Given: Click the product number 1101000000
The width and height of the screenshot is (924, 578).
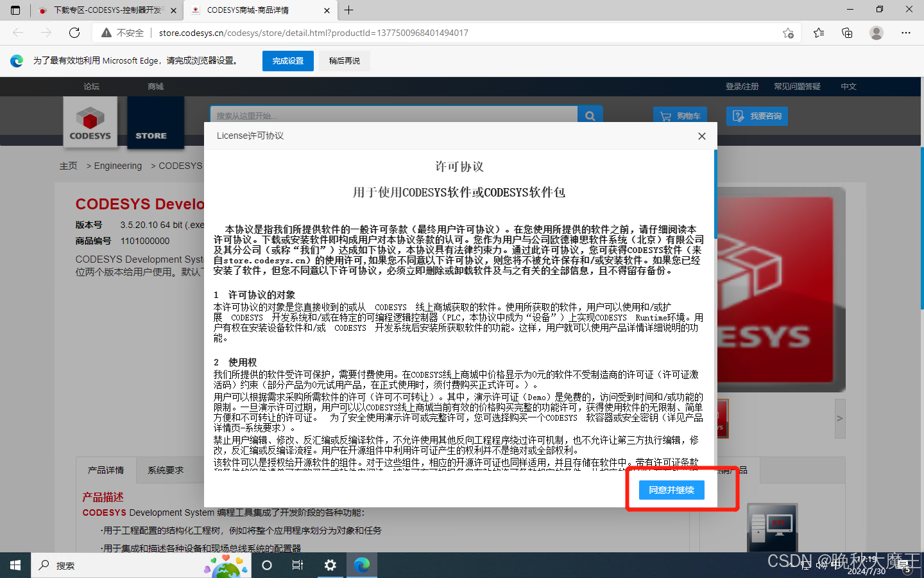Looking at the screenshot, I should click(x=145, y=241).
